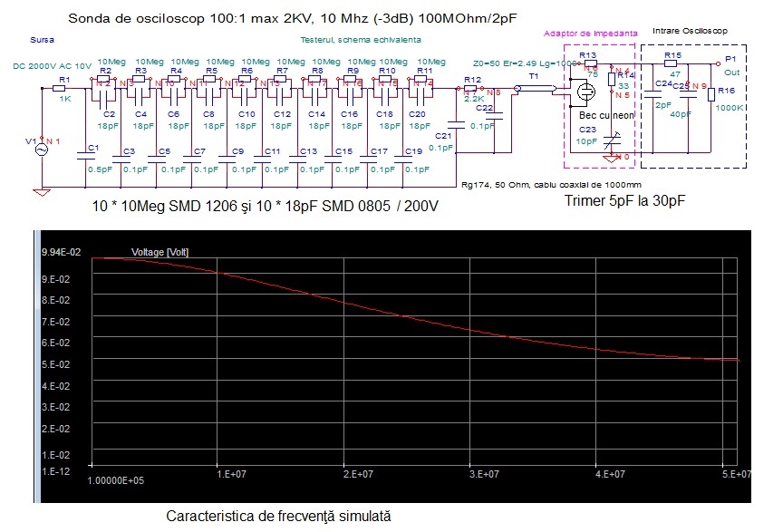Click the '10pF' value of C23
783x532 pixels.
(x=586, y=141)
